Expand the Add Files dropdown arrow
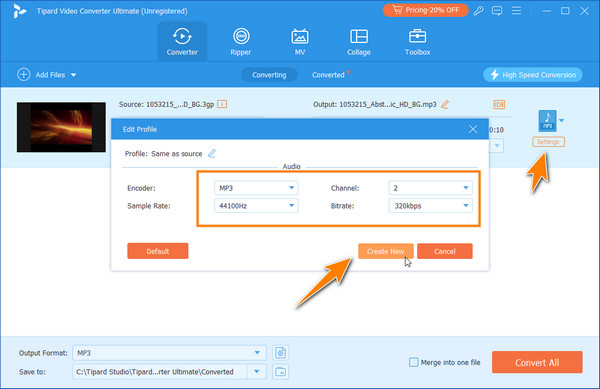 coord(73,75)
